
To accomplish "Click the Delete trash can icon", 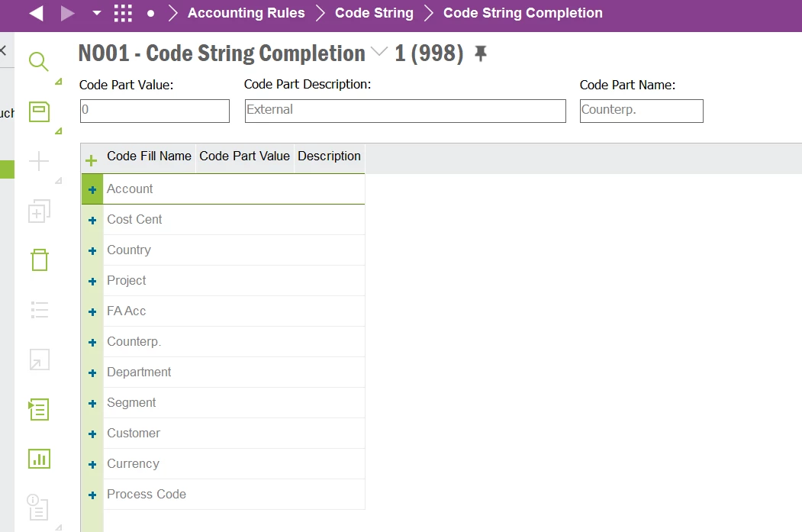I will (39, 260).
